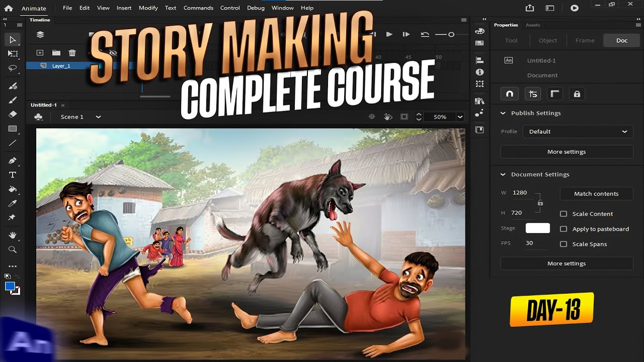Step forward one frame in the Timeline
The width and height of the screenshot is (644, 362).
(x=406, y=34)
